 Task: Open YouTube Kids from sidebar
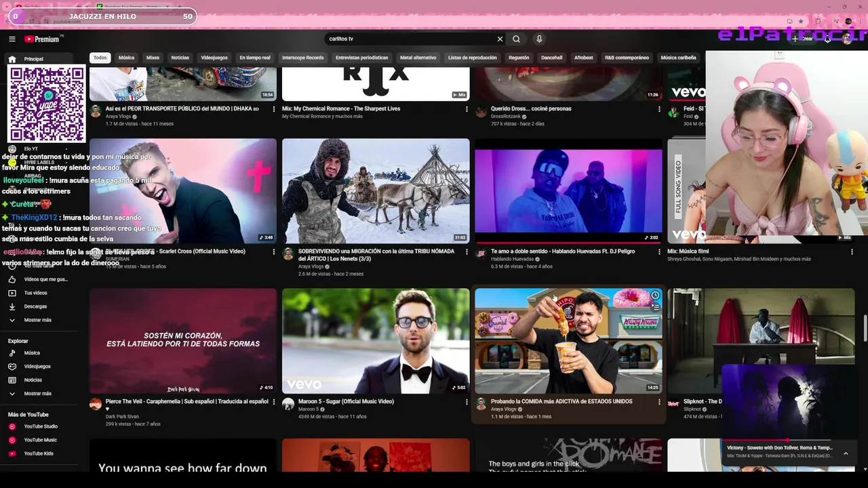point(38,453)
